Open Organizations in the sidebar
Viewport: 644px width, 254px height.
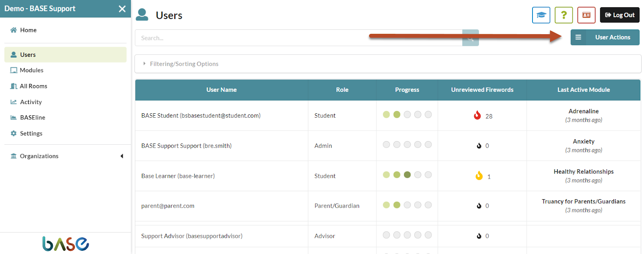tap(39, 156)
